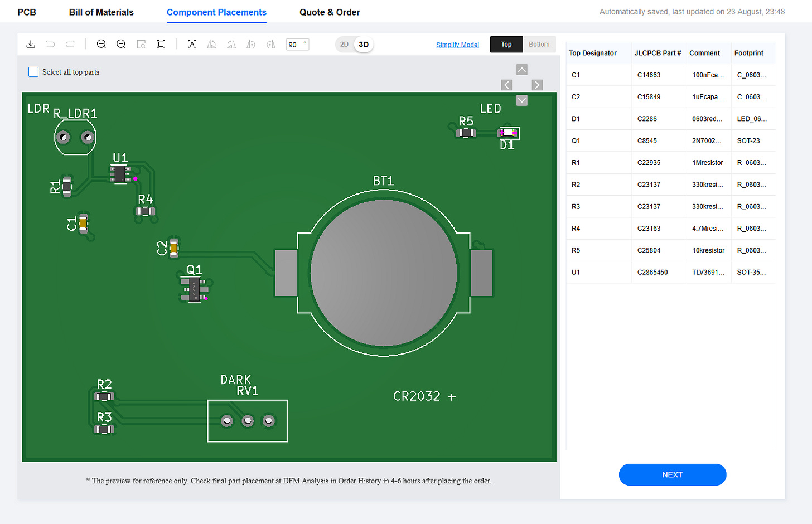Screen dimensions: 812x524
Task: Select the Q1 transistor on the board
Action: (x=194, y=290)
